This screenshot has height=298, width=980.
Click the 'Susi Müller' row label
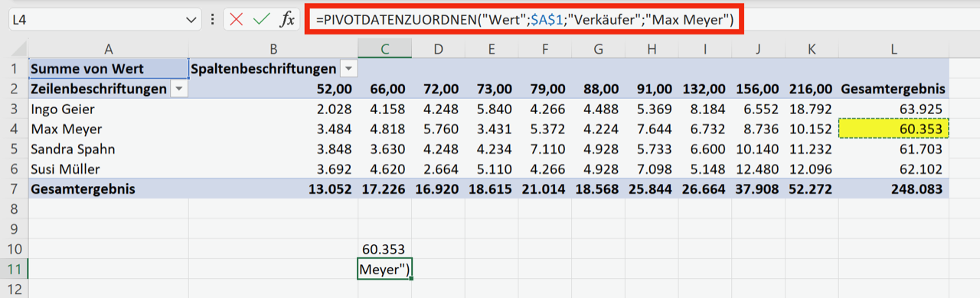coord(65,169)
